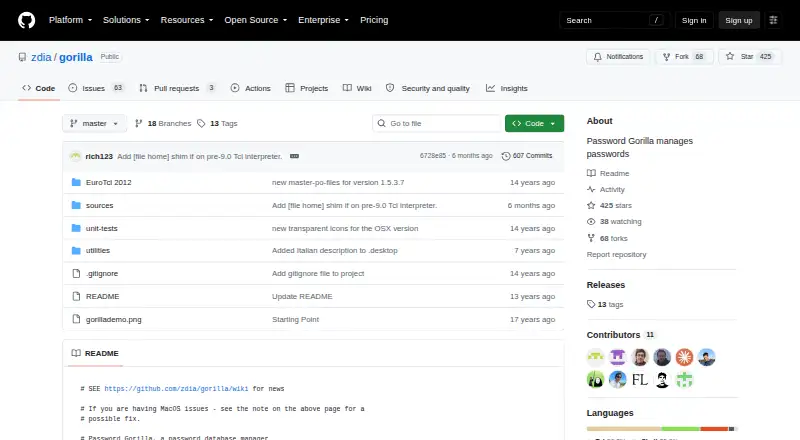This screenshot has height=440, width=800.
Task: Follow the gorilla wiki URL in README
Action: click(177, 388)
